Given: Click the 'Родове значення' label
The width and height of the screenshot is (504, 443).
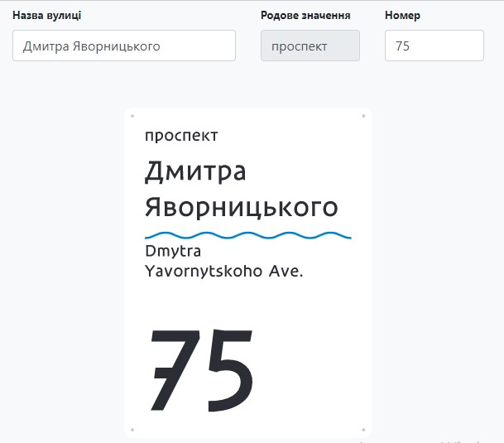Looking at the screenshot, I should pos(305,16).
